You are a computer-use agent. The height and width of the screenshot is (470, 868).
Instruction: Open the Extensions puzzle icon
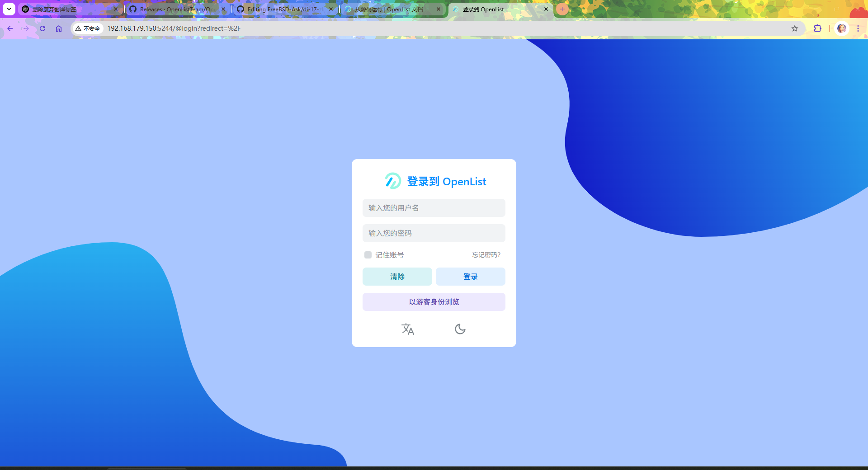(x=817, y=28)
